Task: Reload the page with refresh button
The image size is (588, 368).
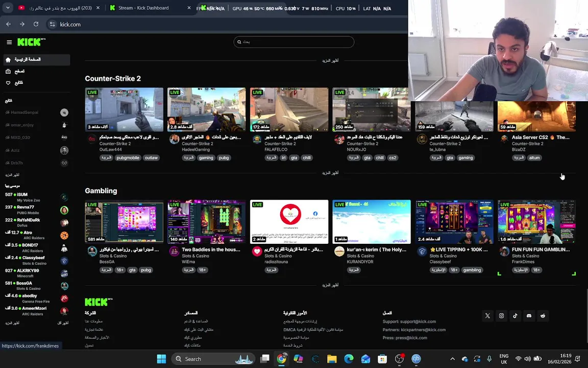Action: pyautogui.click(x=36, y=24)
